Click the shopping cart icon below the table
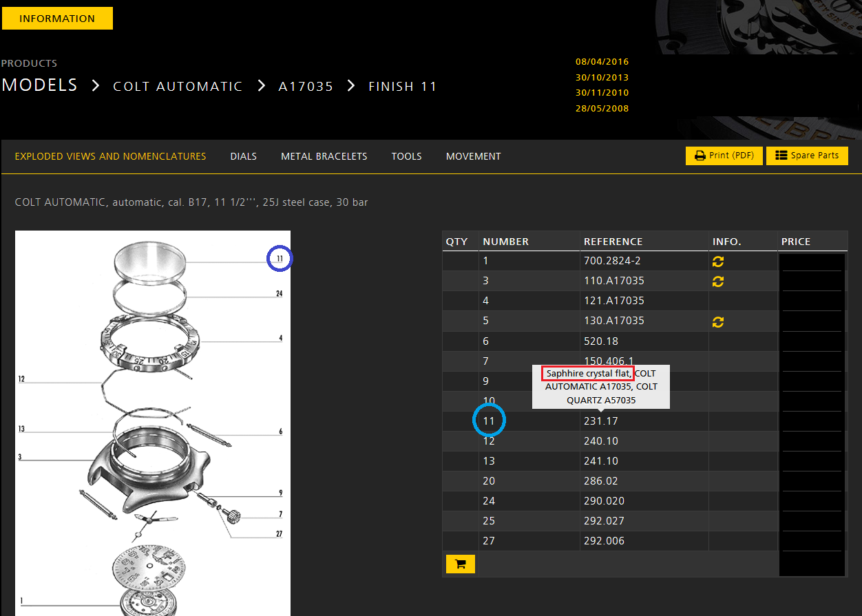 tap(461, 564)
